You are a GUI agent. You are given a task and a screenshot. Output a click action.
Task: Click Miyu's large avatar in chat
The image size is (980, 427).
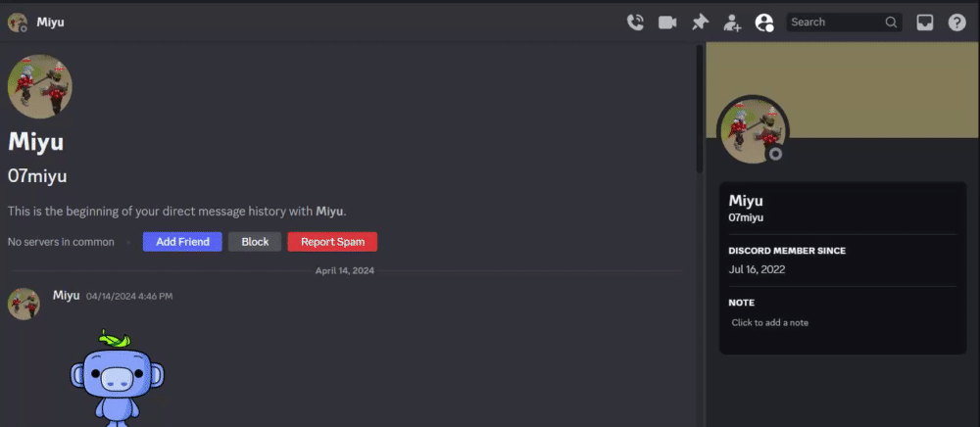click(40, 86)
